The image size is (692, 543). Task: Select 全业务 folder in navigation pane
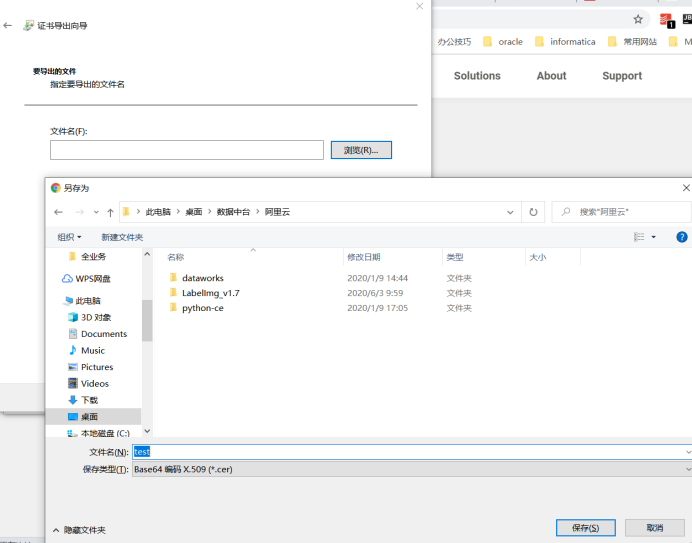click(87, 256)
